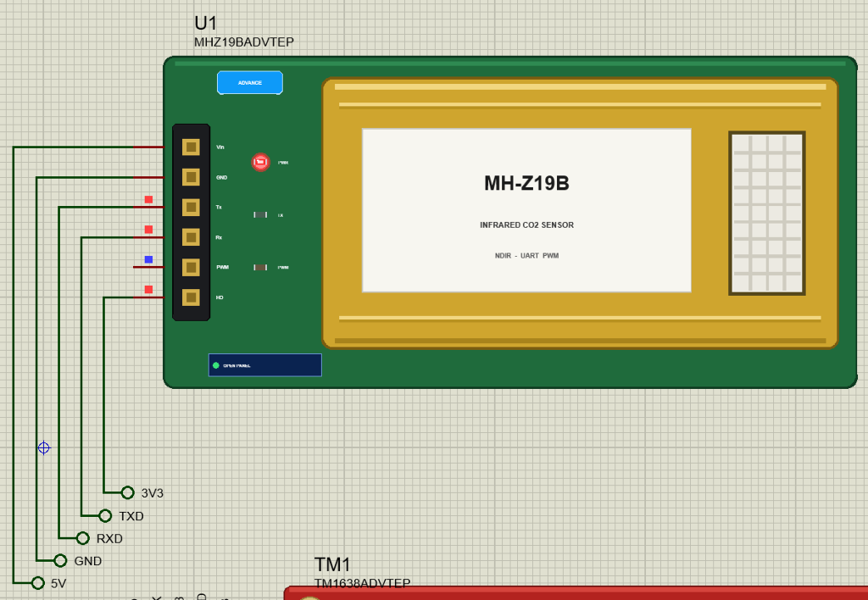The width and height of the screenshot is (868, 600).
Task: Click the NDIR - UART PWM text
Action: (x=526, y=256)
